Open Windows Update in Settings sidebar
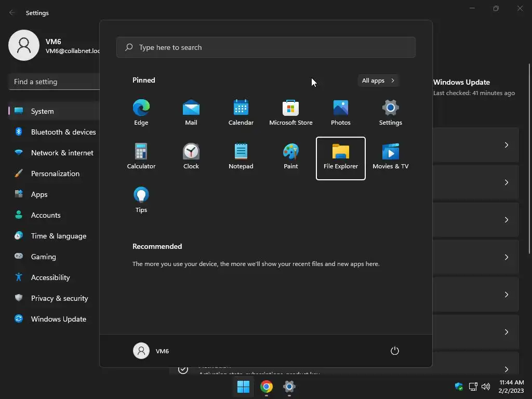Viewport: 532px width, 399px height. 54,319
